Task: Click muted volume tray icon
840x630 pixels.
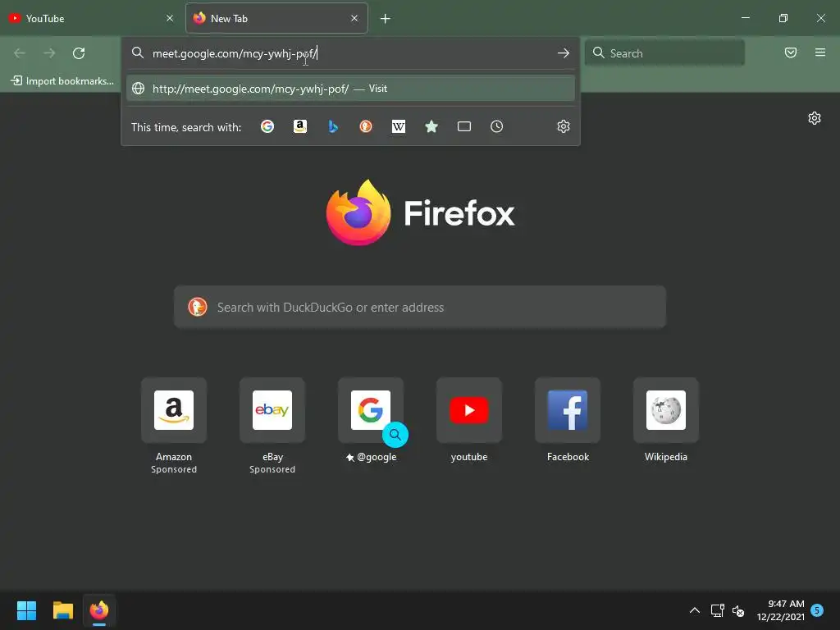Action: click(x=738, y=610)
